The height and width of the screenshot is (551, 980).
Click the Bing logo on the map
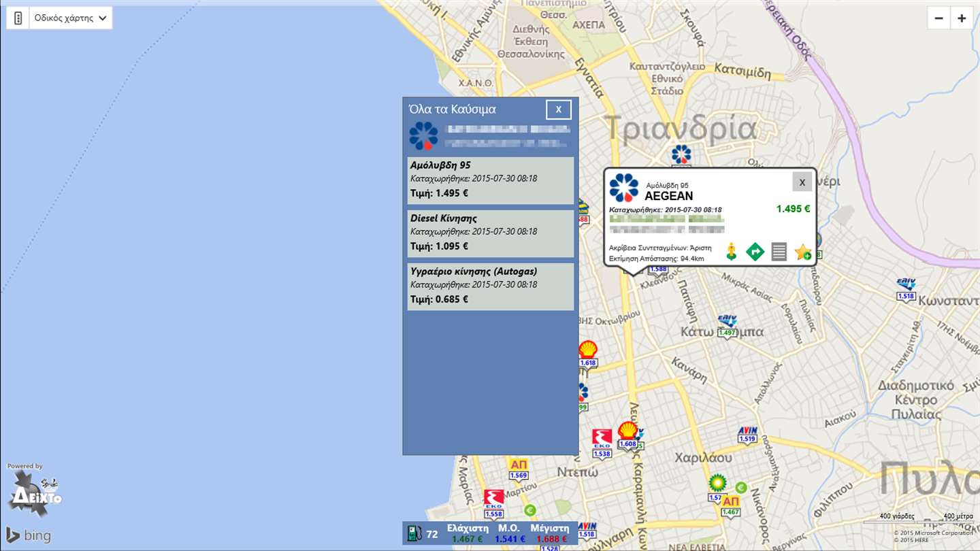tap(29, 535)
